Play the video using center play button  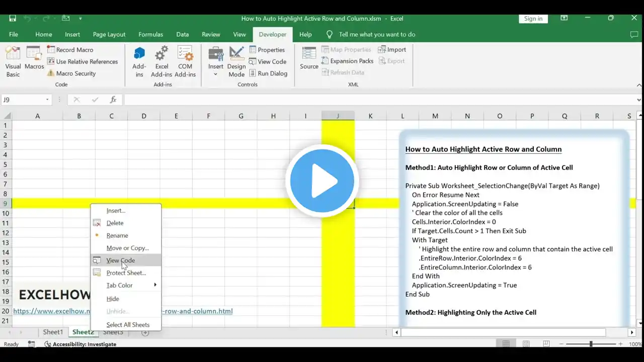tap(322, 181)
